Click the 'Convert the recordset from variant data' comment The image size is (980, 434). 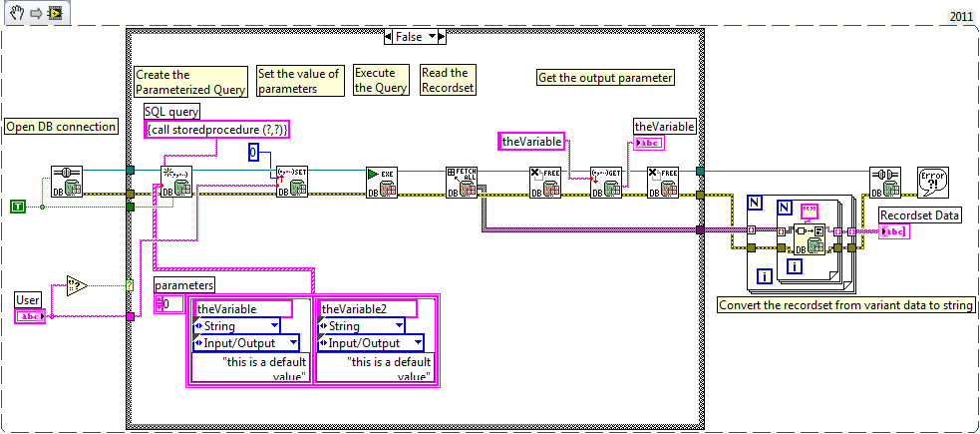tap(846, 305)
